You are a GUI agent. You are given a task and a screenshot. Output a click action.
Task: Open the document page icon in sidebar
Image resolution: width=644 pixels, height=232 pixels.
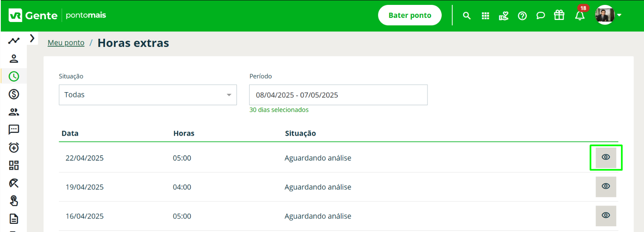click(14, 219)
